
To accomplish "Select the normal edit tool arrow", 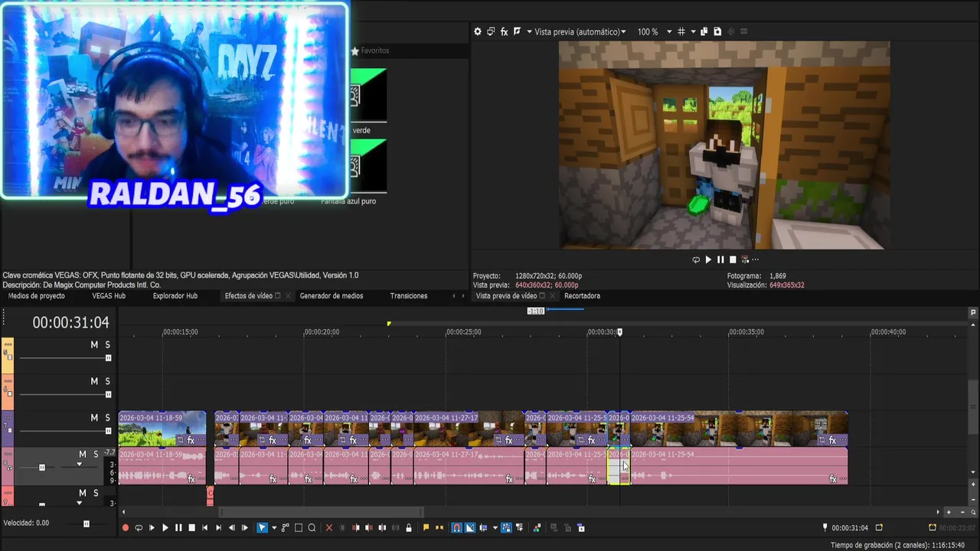I will pyautogui.click(x=263, y=528).
